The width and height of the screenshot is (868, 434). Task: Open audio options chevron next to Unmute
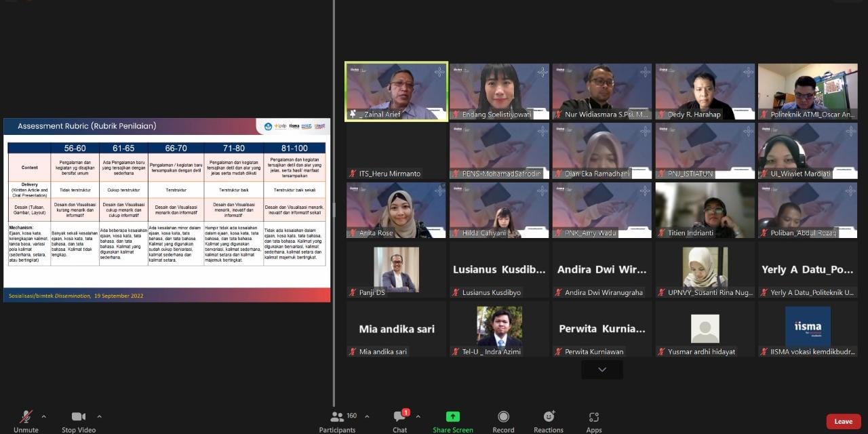point(43,416)
